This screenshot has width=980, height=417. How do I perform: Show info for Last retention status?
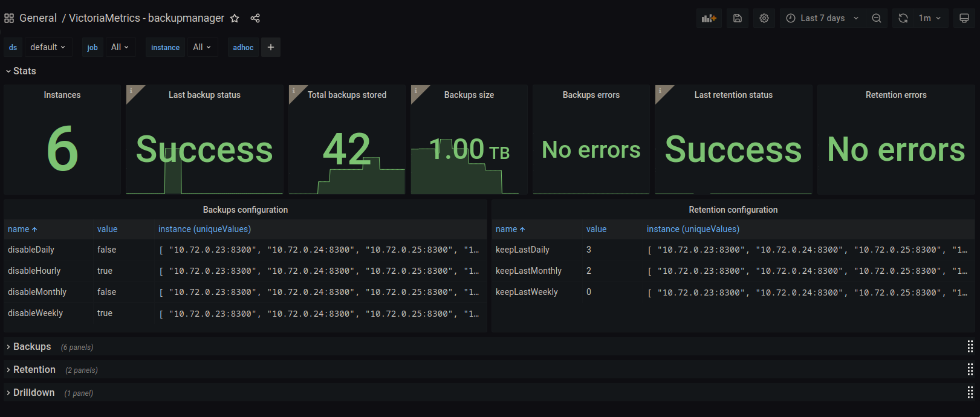click(660, 91)
